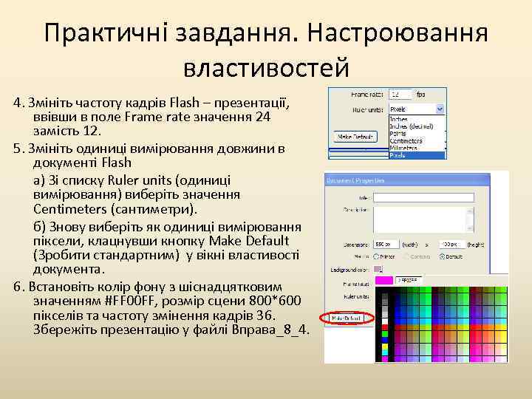The image size is (532, 399).
Task: Open the Background color swatch picker
Action: pos(378,269)
